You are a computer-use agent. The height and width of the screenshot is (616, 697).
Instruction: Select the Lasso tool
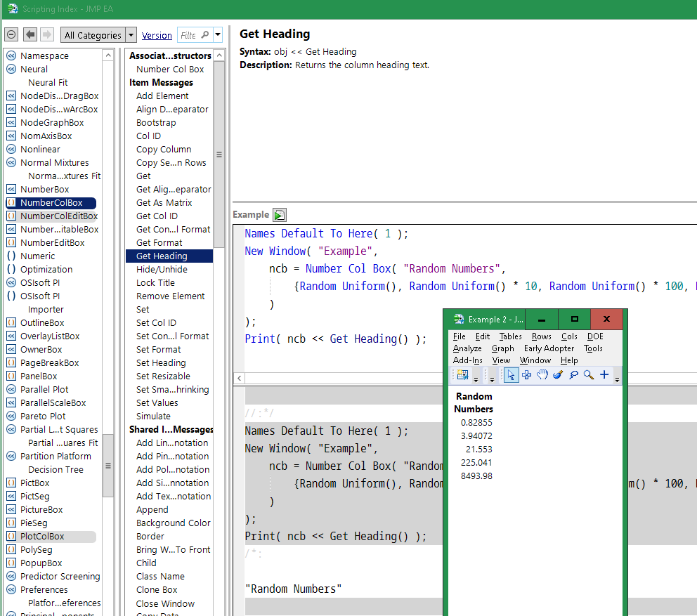point(573,376)
